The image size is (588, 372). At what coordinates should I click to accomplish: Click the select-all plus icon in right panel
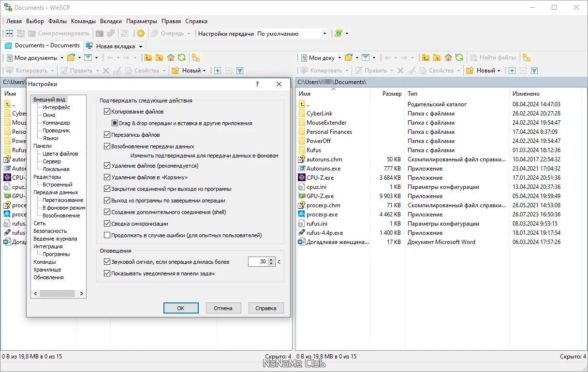pos(512,71)
